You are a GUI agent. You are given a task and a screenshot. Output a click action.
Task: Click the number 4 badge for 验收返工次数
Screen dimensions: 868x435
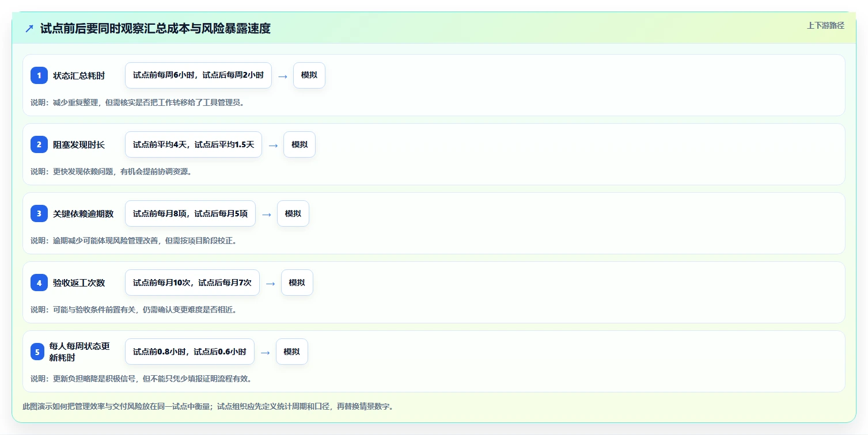pos(39,283)
